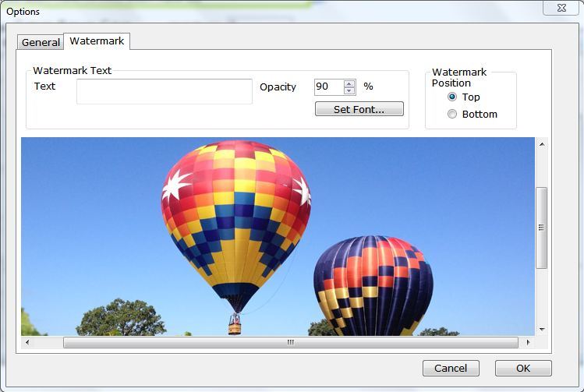The height and width of the screenshot is (392, 584).
Task: Click the watermark Text input field
Action: pos(165,91)
